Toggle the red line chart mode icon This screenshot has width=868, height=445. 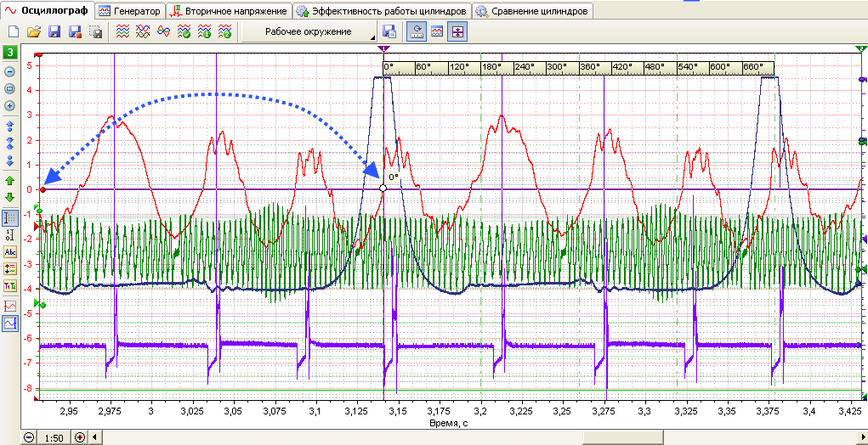click(x=10, y=306)
